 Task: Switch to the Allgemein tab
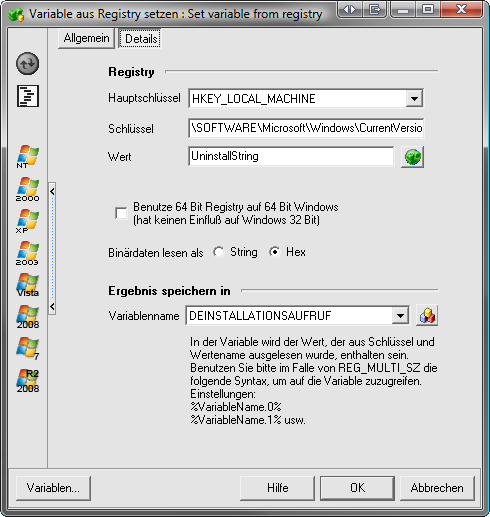(86, 38)
